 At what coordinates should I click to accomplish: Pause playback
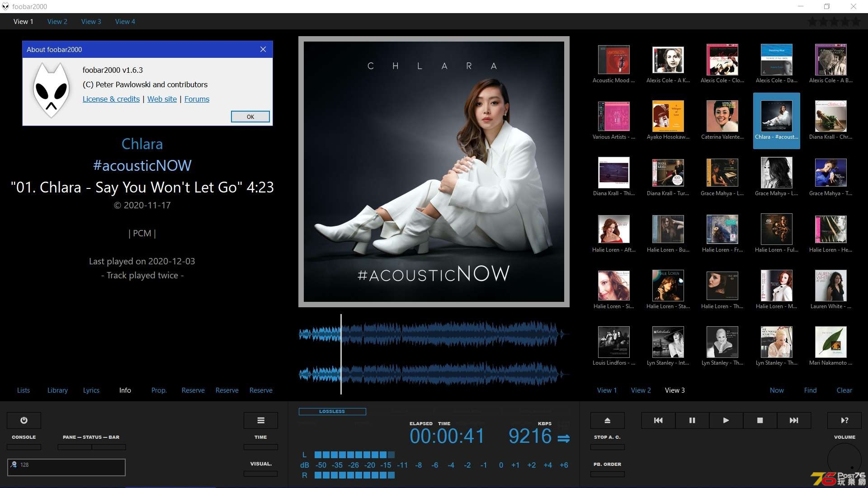click(692, 420)
